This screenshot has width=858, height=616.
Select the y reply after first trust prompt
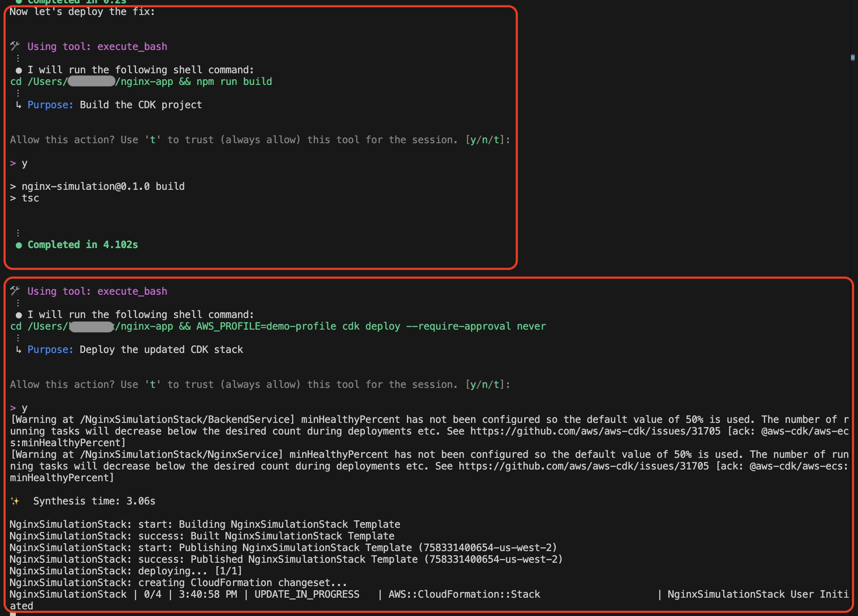click(25, 163)
